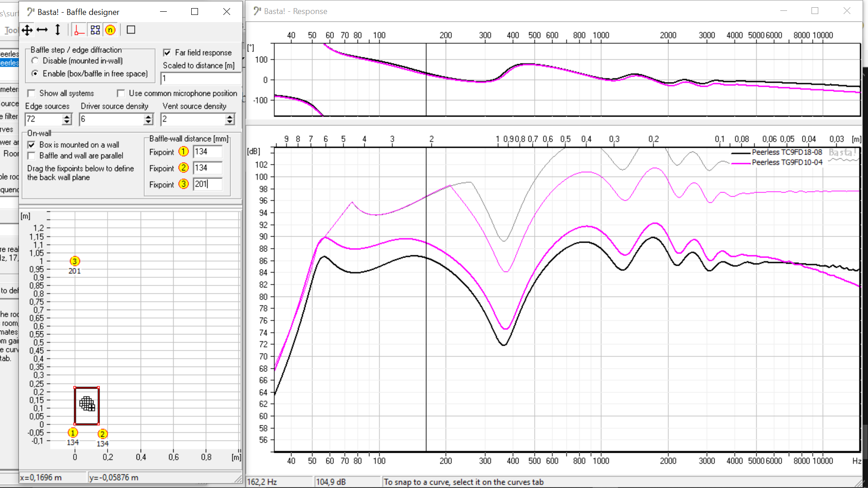The width and height of the screenshot is (868, 488).
Task: Select the move-in-all-directions tool
Action: pyautogui.click(x=27, y=30)
